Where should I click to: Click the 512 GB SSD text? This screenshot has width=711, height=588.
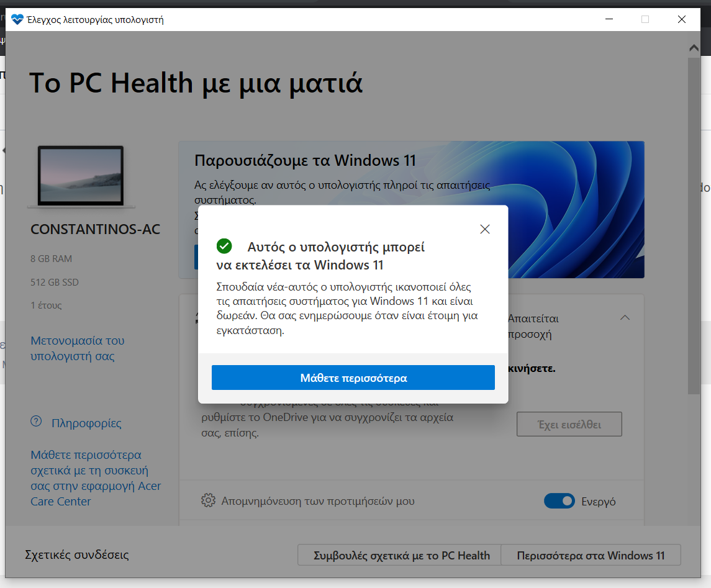pos(55,283)
